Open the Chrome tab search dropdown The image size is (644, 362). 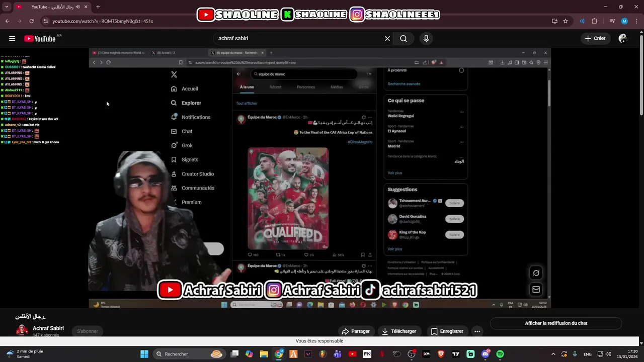7,7
